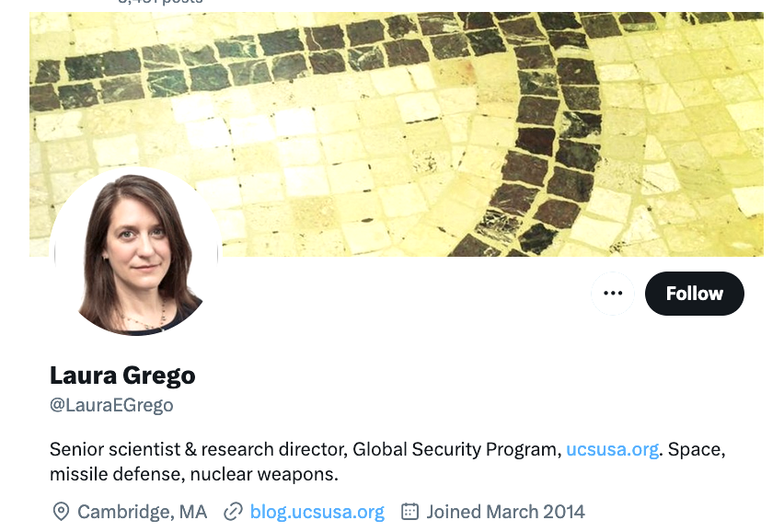The height and width of the screenshot is (532, 784).
Task: Click the Cambridge, MA location text
Action: [x=142, y=512]
